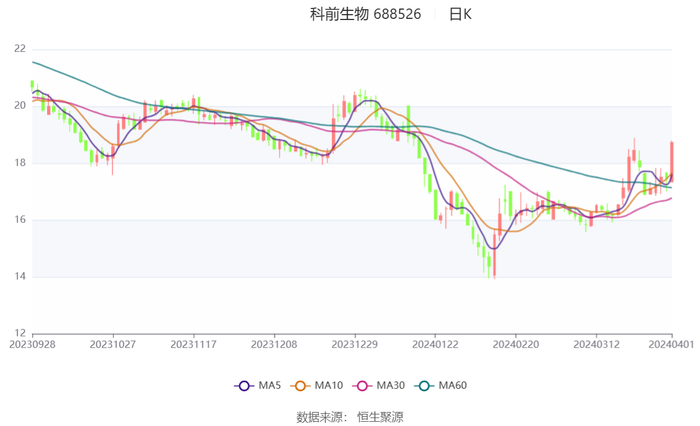The width and height of the screenshot is (700, 426).
Task: Hide the MA60 line using its legend text
Action: (452, 386)
